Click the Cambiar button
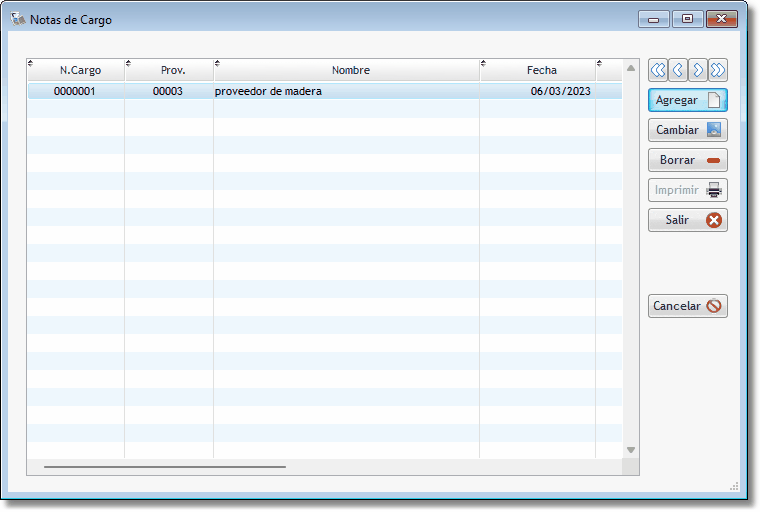This screenshot has width=760, height=512. pos(688,130)
